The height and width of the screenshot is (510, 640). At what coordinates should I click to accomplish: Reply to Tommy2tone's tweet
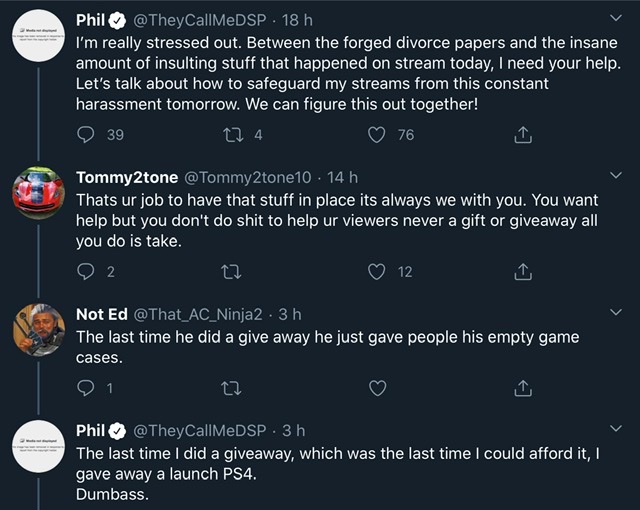pyautogui.click(x=86, y=271)
